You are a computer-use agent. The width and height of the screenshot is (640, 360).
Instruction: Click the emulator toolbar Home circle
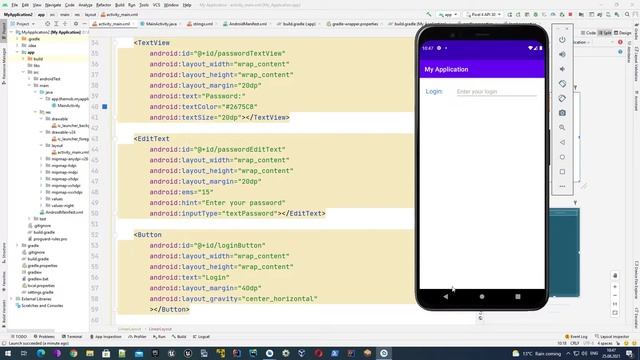pos(562,157)
